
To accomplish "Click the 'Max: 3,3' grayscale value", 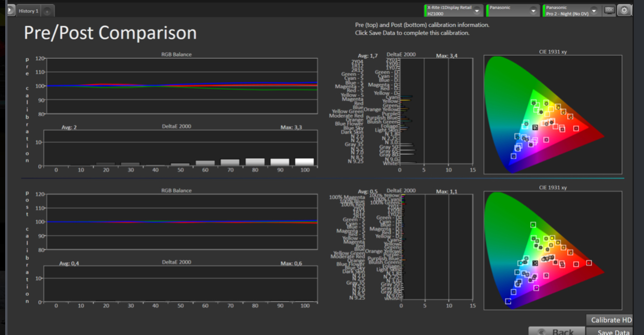I will pyautogui.click(x=291, y=127).
